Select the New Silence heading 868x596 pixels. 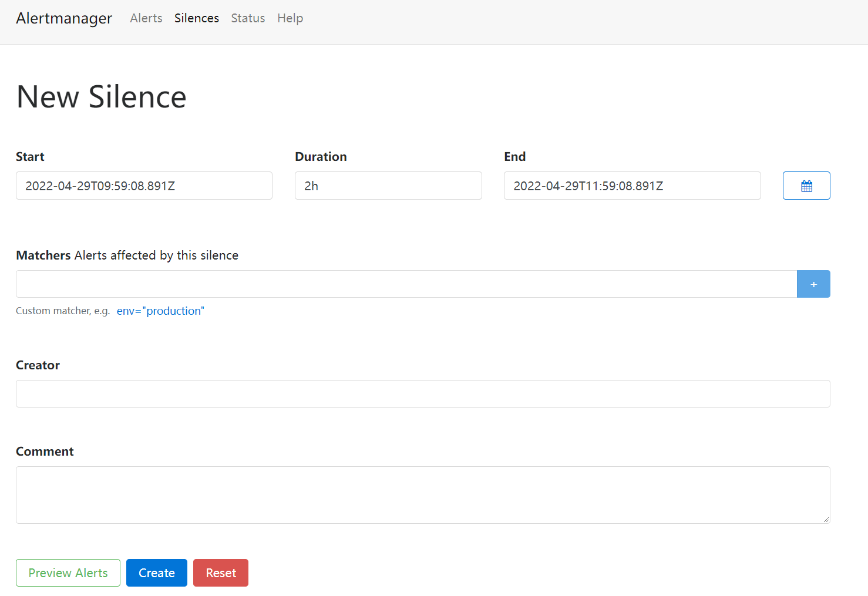click(x=100, y=96)
